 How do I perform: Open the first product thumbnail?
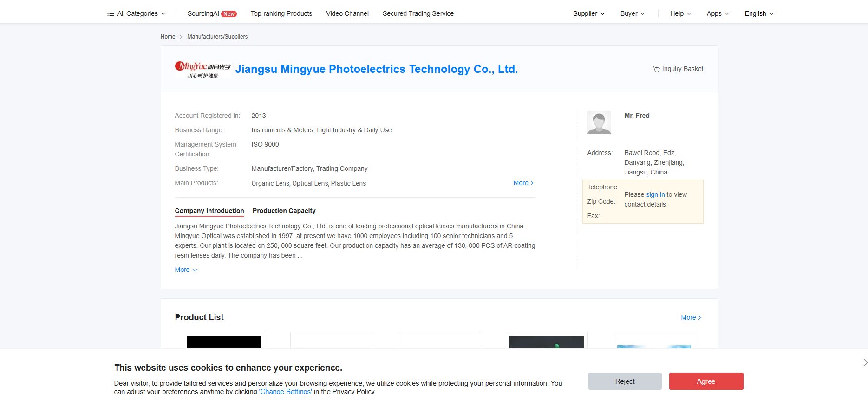point(224,341)
